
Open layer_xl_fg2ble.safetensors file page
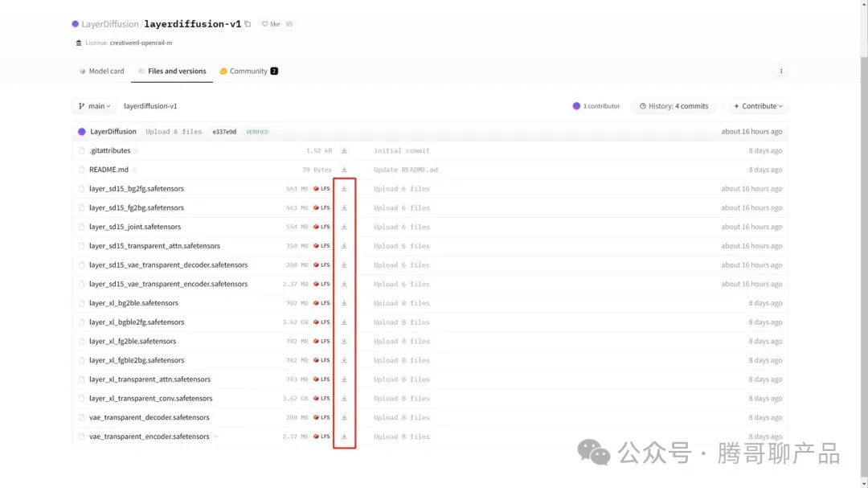click(133, 341)
